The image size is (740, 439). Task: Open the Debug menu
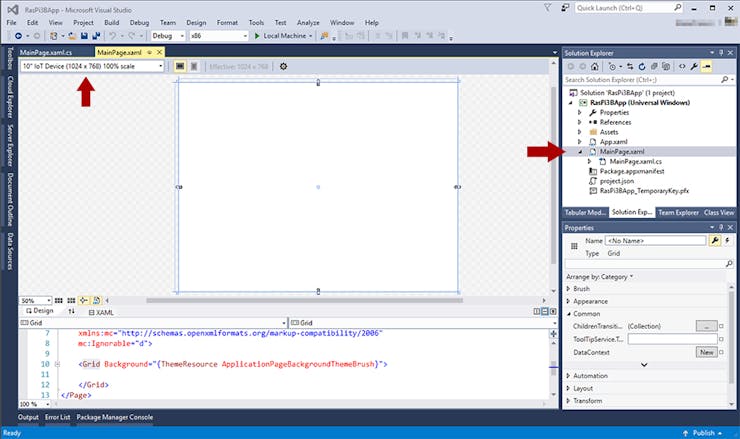pyautogui.click(x=139, y=22)
